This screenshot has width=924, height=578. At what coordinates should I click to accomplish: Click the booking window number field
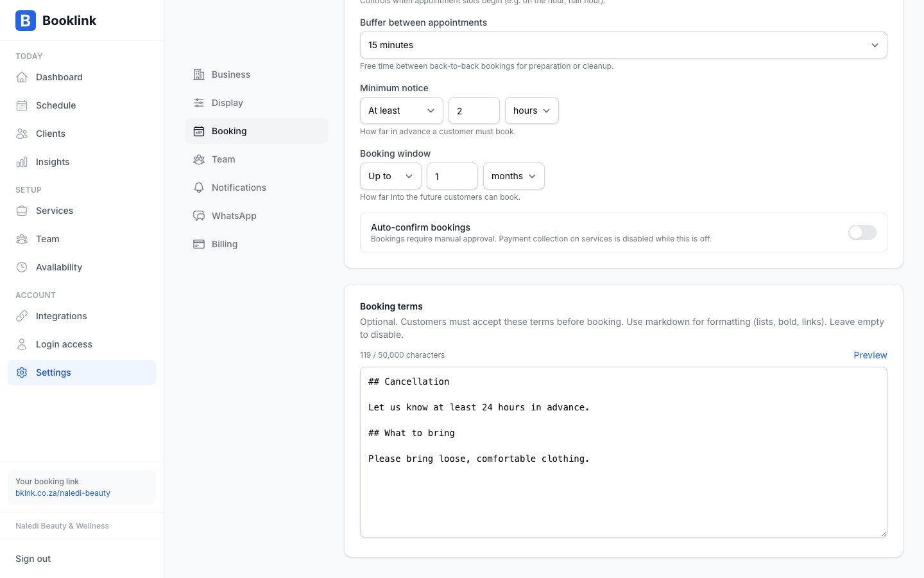452,176
